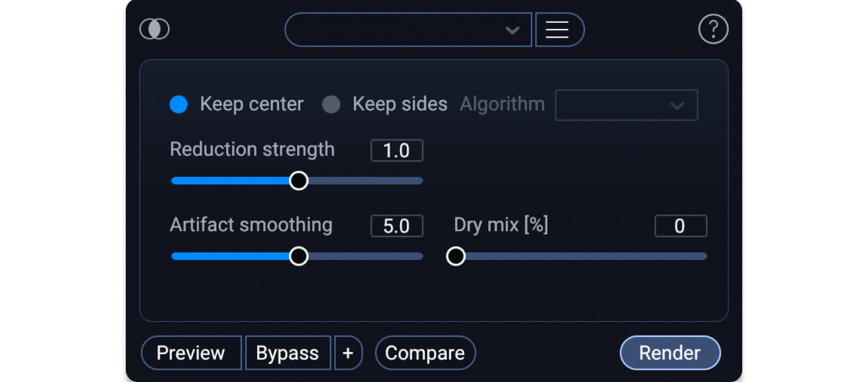Click the Dry mix slider handle
Image resolution: width=868 pixels, height=382 pixels.
click(456, 256)
